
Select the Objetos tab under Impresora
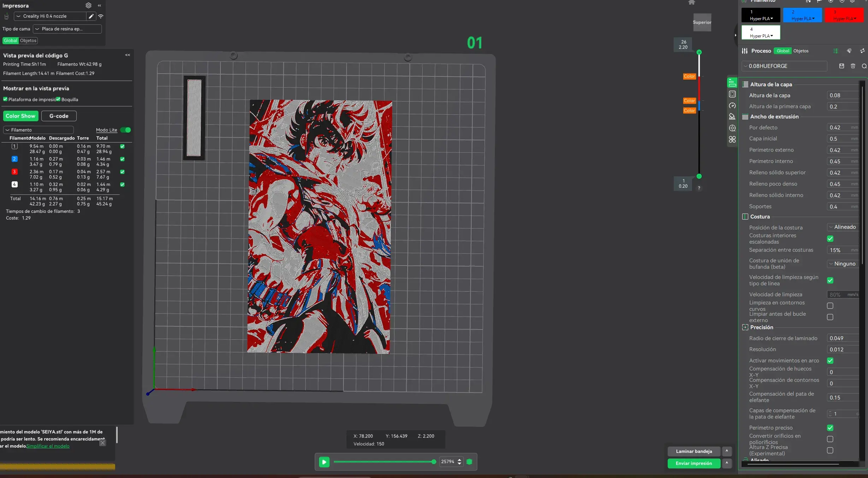coord(28,41)
